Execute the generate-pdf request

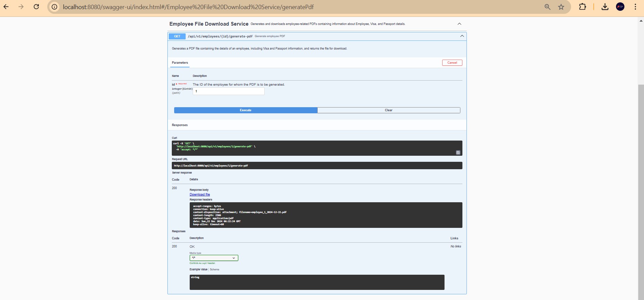[x=246, y=110]
